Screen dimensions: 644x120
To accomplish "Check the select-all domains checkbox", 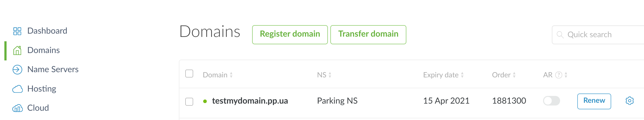I will tap(189, 74).
